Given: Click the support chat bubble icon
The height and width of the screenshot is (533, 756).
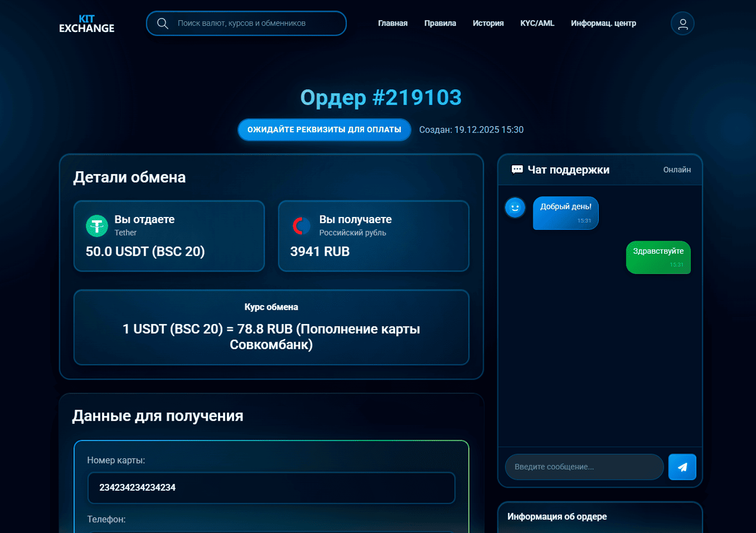Looking at the screenshot, I should pyautogui.click(x=517, y=170).
